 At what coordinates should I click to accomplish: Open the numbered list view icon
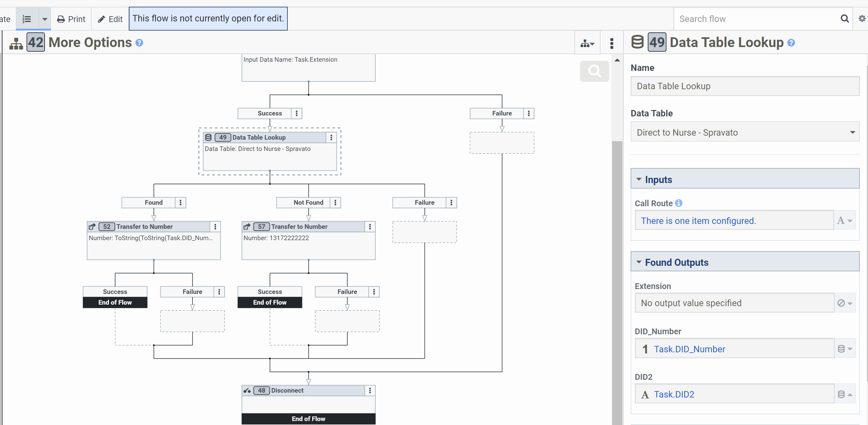[27, 19]
